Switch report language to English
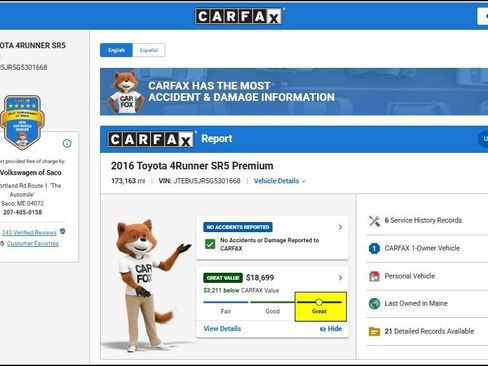488x366 pixels. (x=116, y=50)
